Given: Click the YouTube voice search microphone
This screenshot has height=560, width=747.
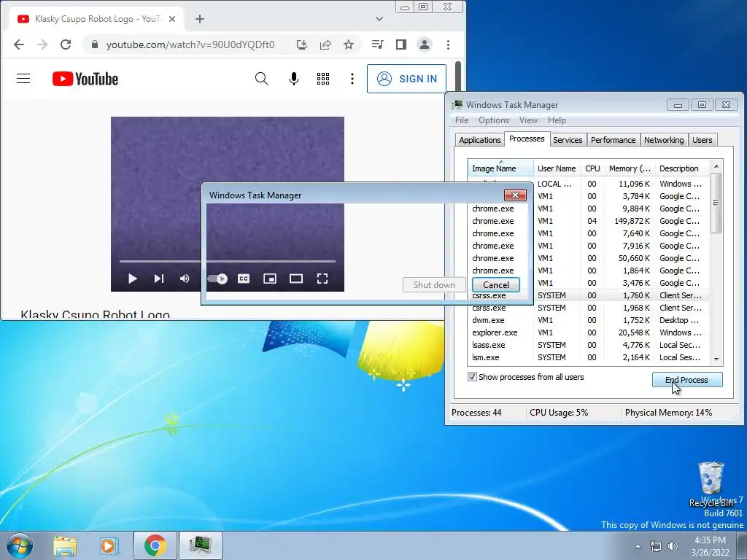Looking at the screenshot, I should click(294, 79).
